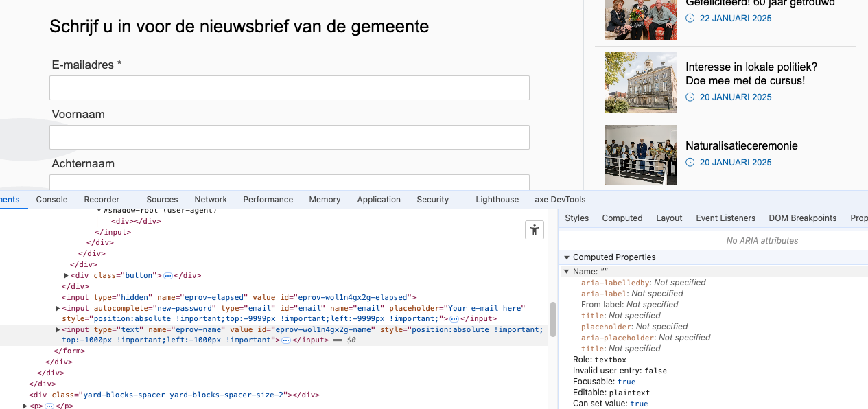The height and width of the screenshot is (409, 868).
Task: Open the Recorder panel tab
Action: click(102, 200)
